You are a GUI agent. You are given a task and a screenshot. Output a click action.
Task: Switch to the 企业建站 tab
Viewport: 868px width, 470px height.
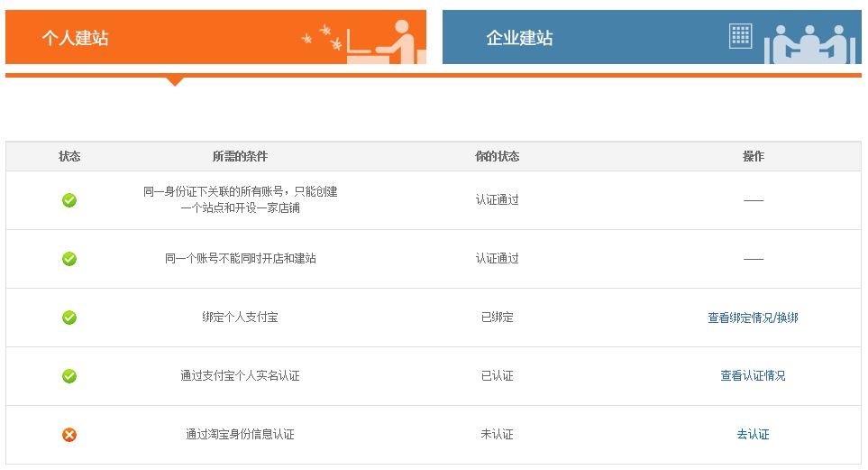click(x=652, y=37)
